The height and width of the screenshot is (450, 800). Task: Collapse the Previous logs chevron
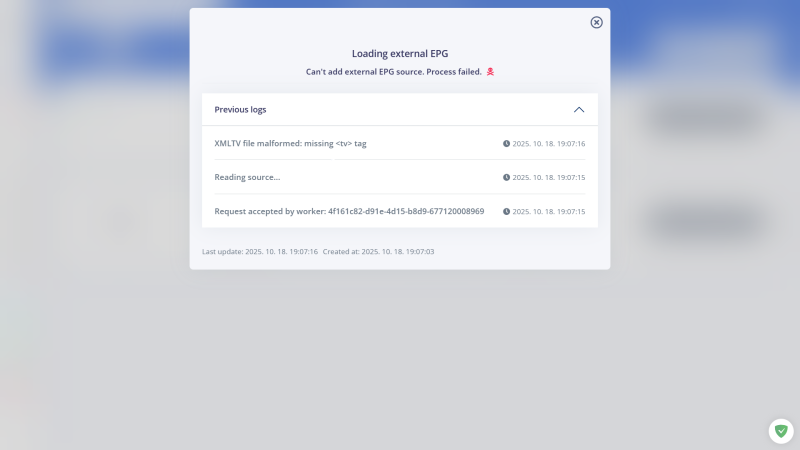click(x=579, y=110)
